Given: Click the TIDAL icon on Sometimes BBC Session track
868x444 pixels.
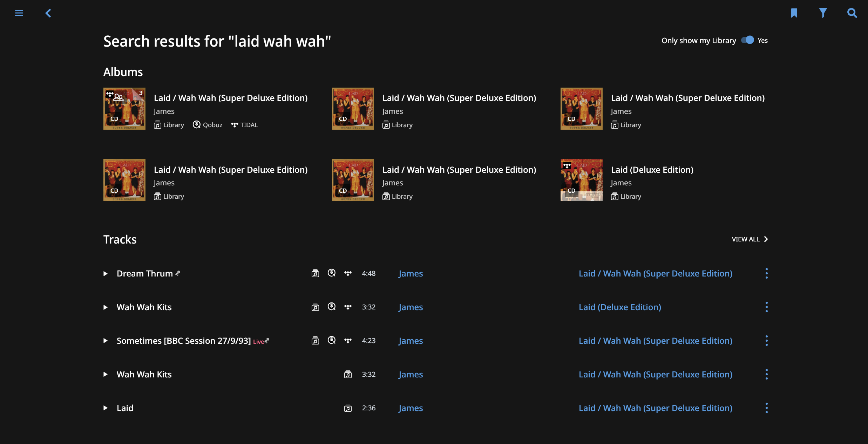Looking at the screenshot, I should [x=348, y=341].
